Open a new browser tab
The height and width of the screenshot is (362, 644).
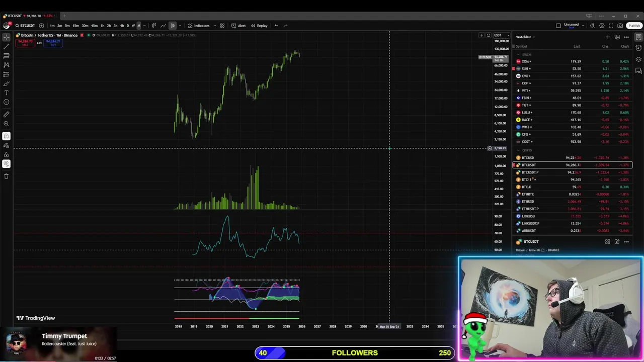64,16
